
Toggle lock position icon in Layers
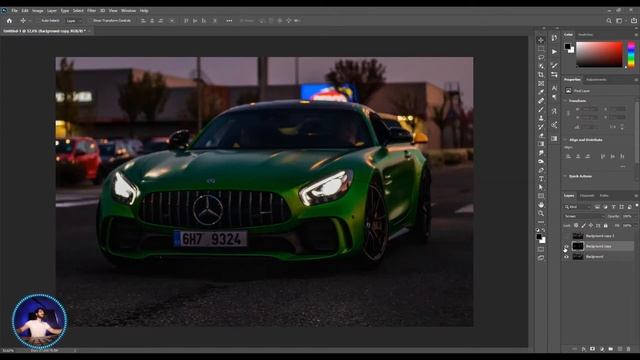[591, 225]
